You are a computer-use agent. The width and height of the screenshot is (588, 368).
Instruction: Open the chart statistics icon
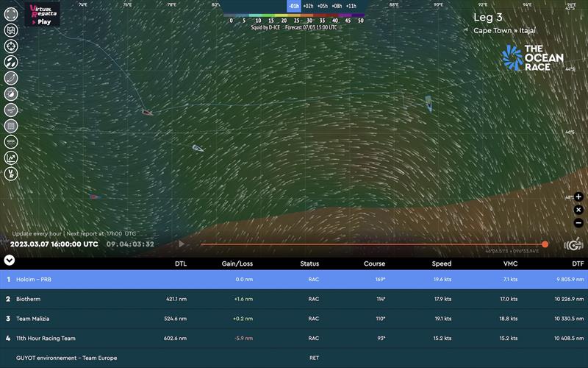coord(11,158)
